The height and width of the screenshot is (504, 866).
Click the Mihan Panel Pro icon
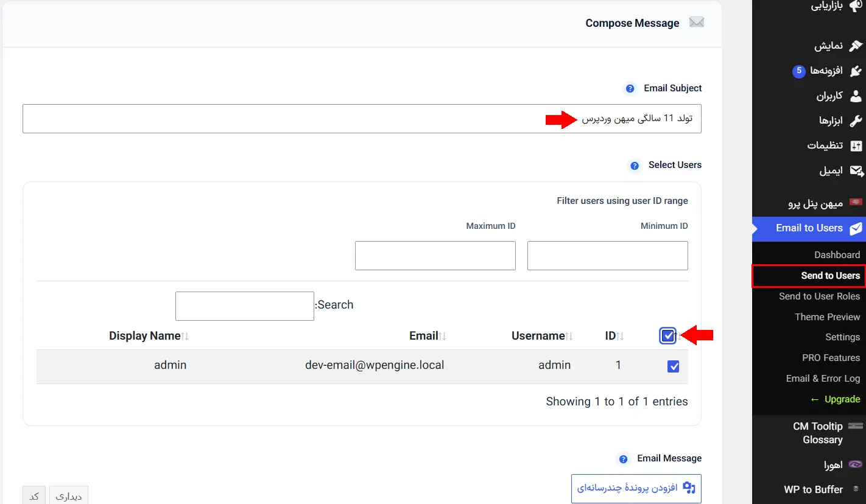(856, 203)
